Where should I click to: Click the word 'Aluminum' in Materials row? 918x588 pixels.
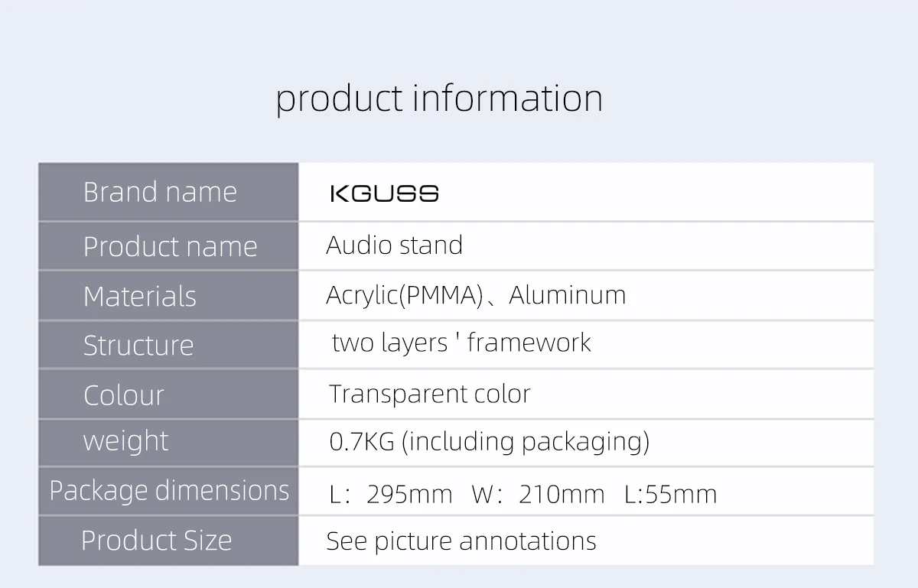(x=567, y=295)
